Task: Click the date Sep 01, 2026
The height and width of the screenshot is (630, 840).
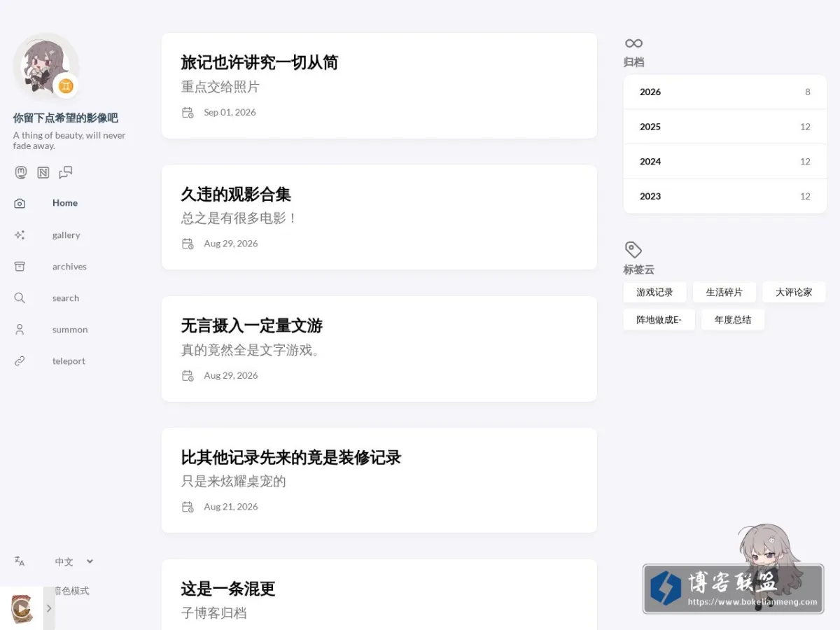Action: tap(230, 112)
